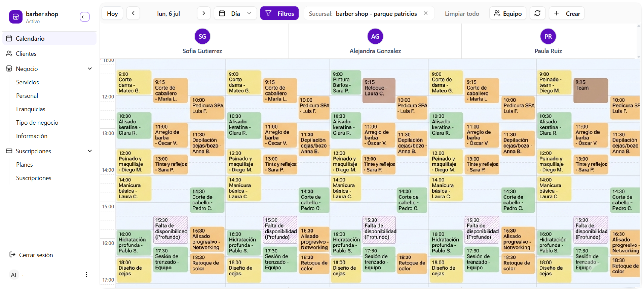The height and width of the screenshot is (289, 644).
Task: Open Tipo de negocio submenu item
Action: [37, 123]
